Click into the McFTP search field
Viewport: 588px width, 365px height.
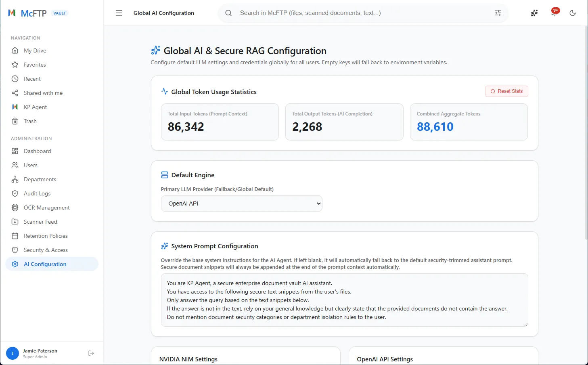coord(363,13)
